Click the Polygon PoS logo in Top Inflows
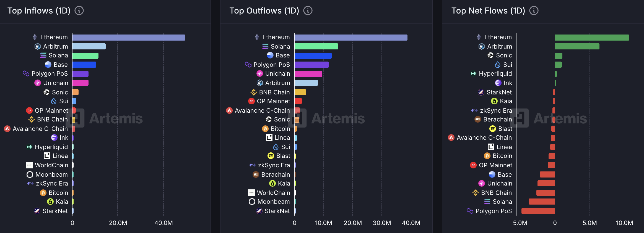644x233 pixels. tap(26, 73)
